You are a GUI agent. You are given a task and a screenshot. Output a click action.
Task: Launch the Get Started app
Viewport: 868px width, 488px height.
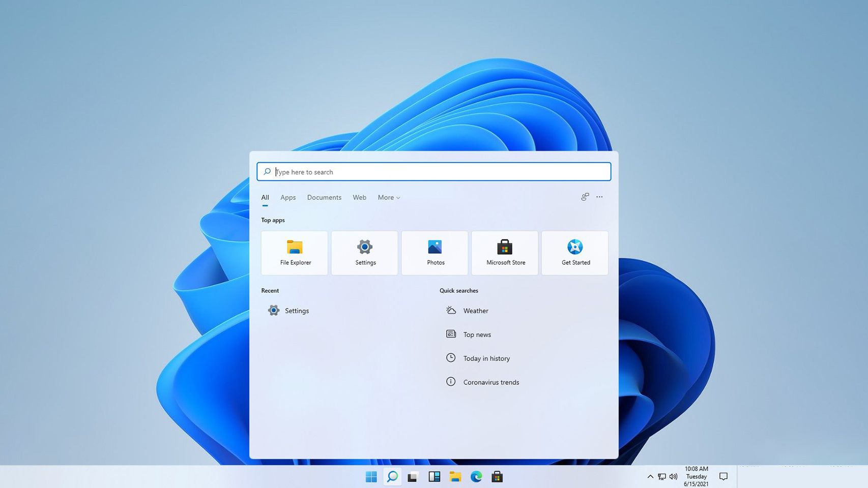click(x=575, y=253)
